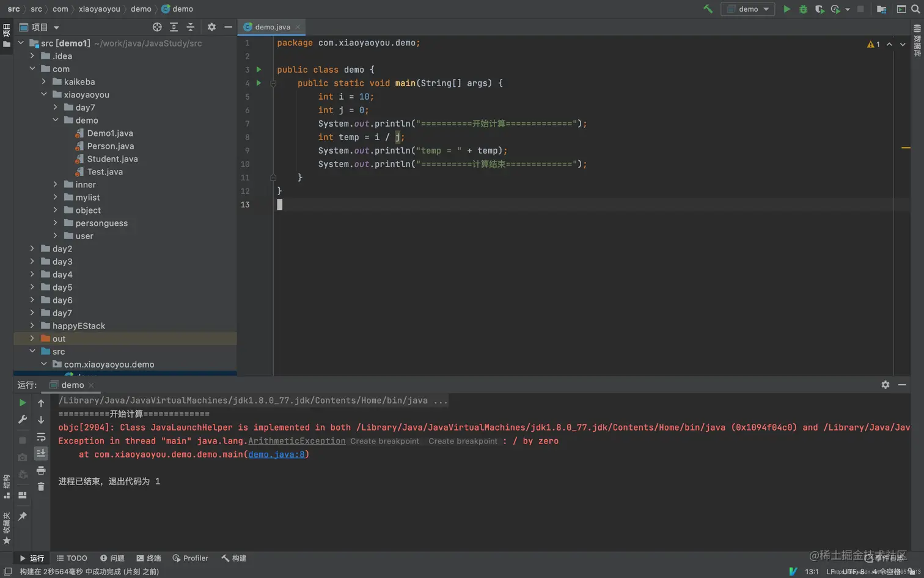Click the print icon in Run panel
This screenshot has width=924, height=578.
(x=41, y=470)
